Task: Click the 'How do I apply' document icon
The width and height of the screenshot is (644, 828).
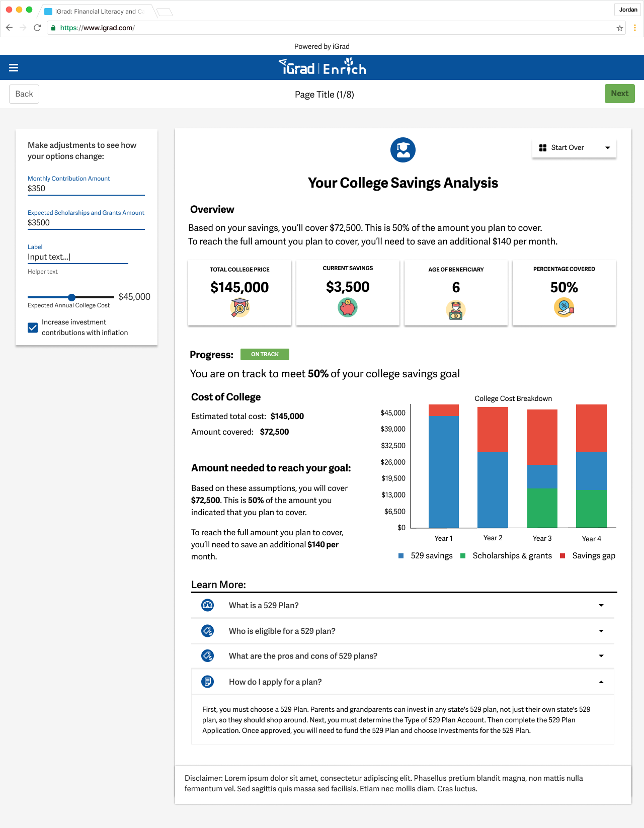Action: pos(207,682)
